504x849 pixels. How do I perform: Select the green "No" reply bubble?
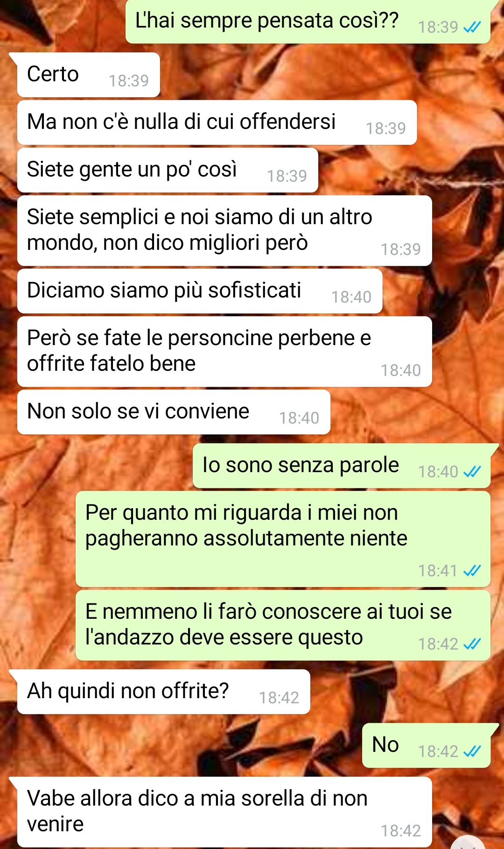click(x=427, y=745)
